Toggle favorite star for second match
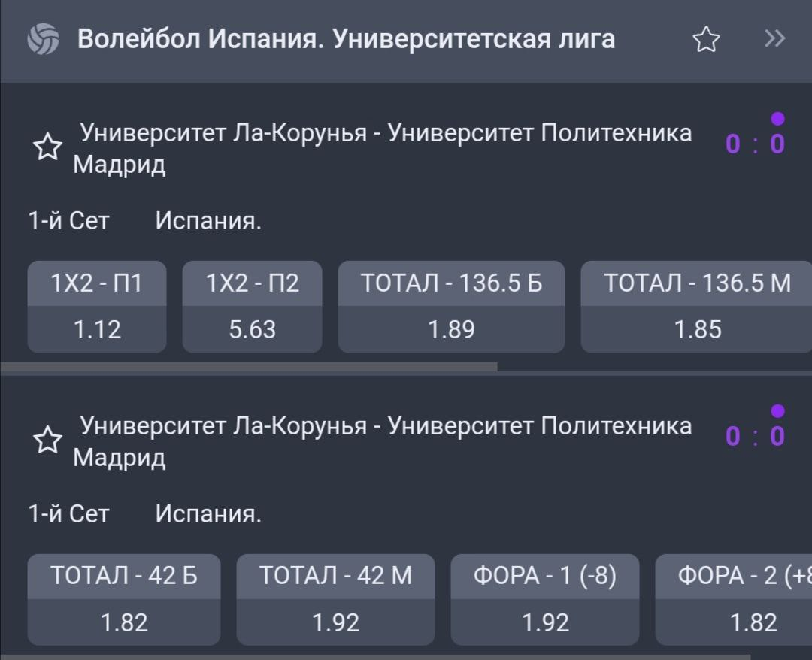Viewport: 812px width, 660px height. pos(48,441)
